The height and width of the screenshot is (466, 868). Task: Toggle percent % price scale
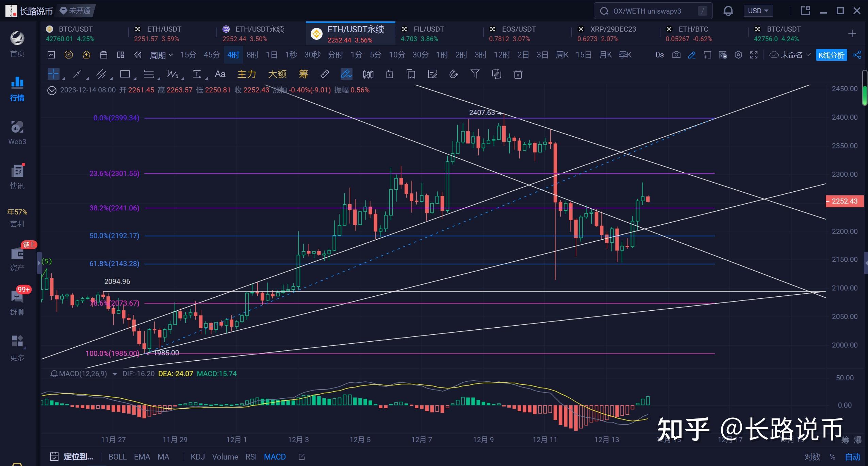pos(833,457)
